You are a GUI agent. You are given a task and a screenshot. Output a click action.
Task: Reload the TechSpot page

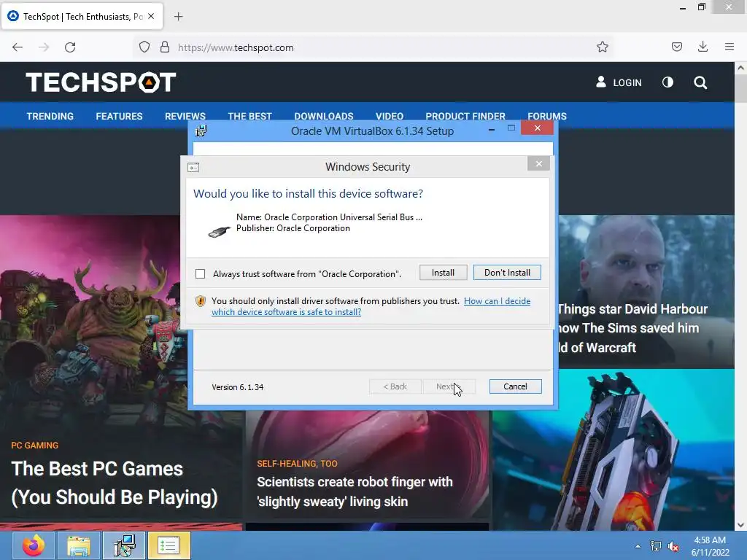click(x=70, y=47)
